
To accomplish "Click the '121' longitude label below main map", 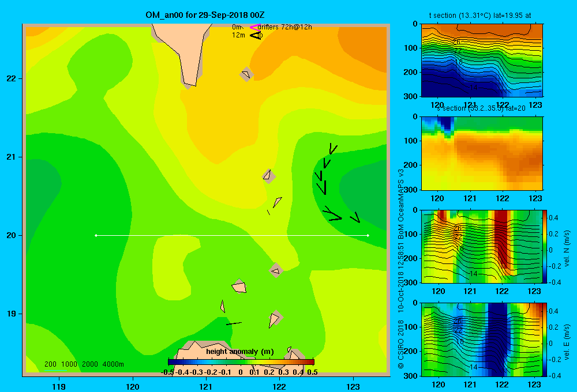I will [x=206, y=386].
